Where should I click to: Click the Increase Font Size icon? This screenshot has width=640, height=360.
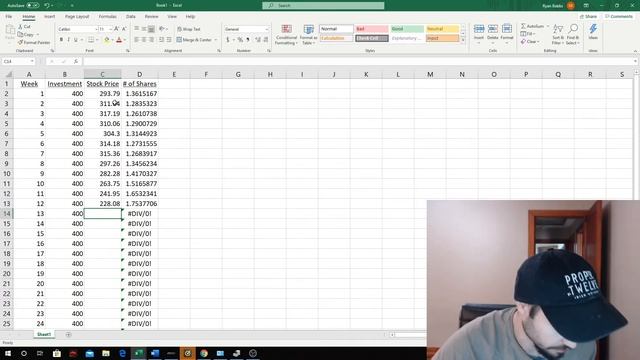(117, 29)
